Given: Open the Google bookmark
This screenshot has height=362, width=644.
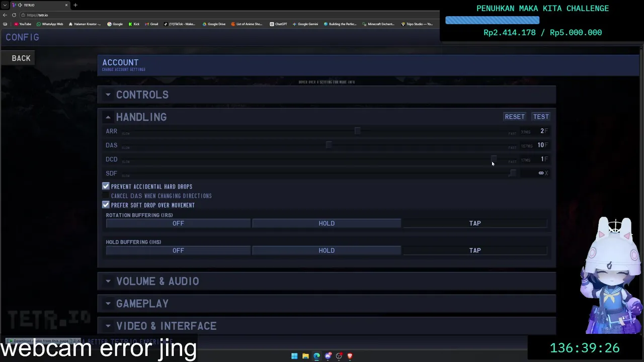Looking at the screenshot, I should pos(115,24).
